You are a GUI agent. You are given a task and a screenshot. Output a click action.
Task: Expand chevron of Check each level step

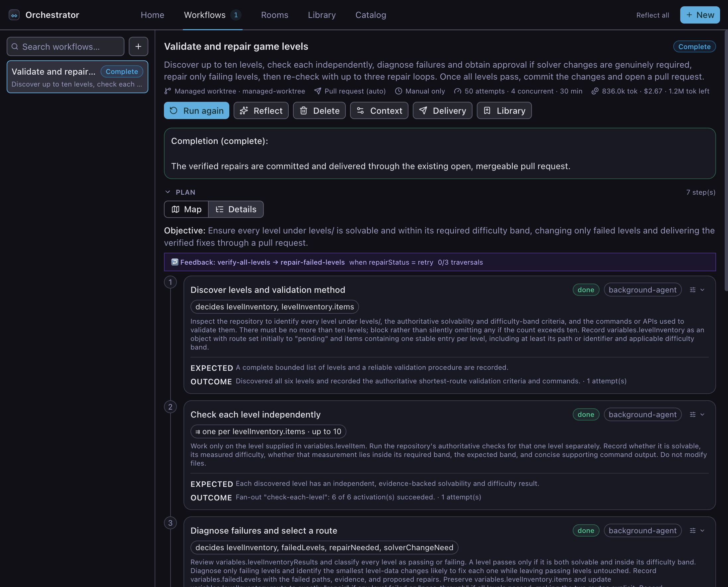coord(702,415)
